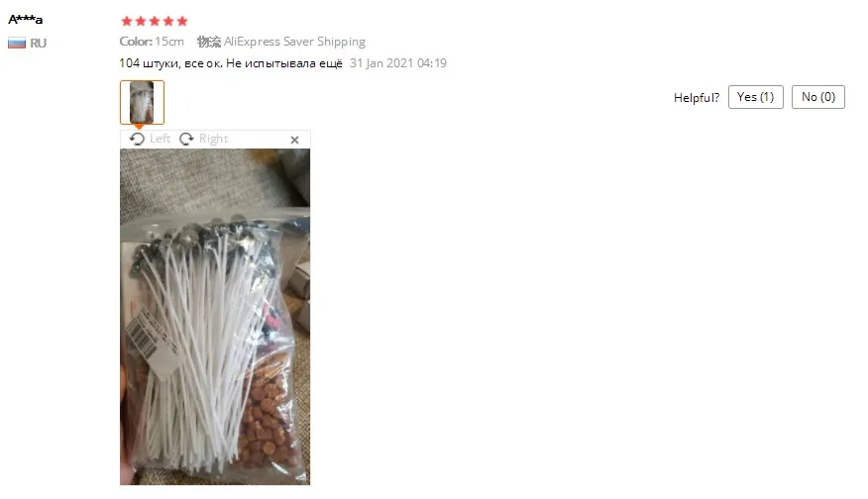Viewport: 868px width, 499px height.
Task: Click the AliExpress Saver Shipping text
Action: click(294, 42)
